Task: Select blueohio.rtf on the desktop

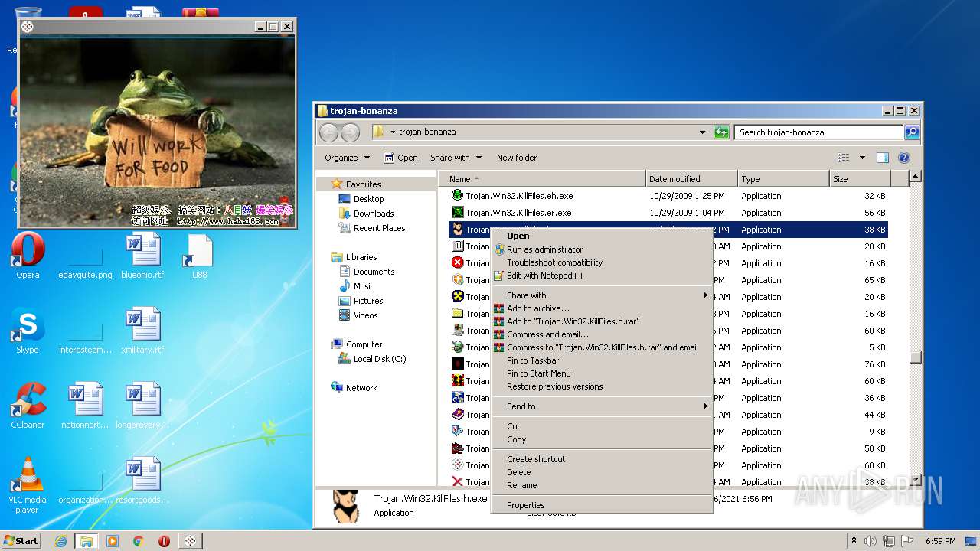Action: [x=142, y=256]
